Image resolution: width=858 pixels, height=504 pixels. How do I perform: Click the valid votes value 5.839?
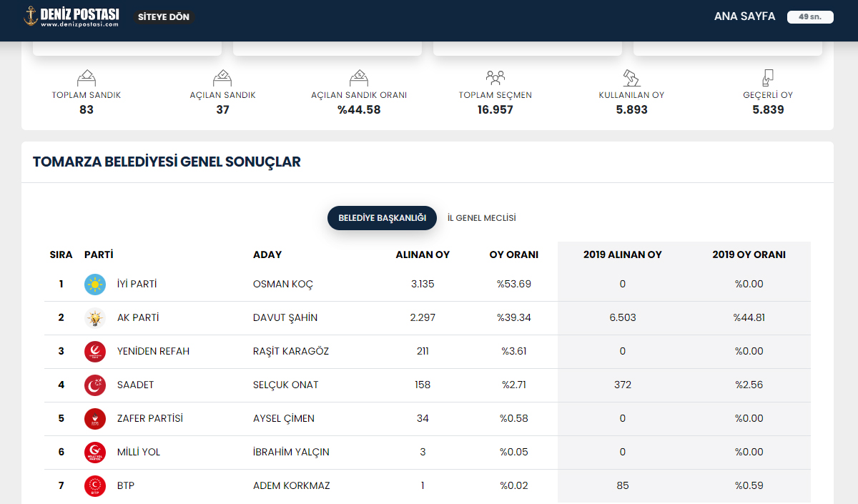(768, 110)
